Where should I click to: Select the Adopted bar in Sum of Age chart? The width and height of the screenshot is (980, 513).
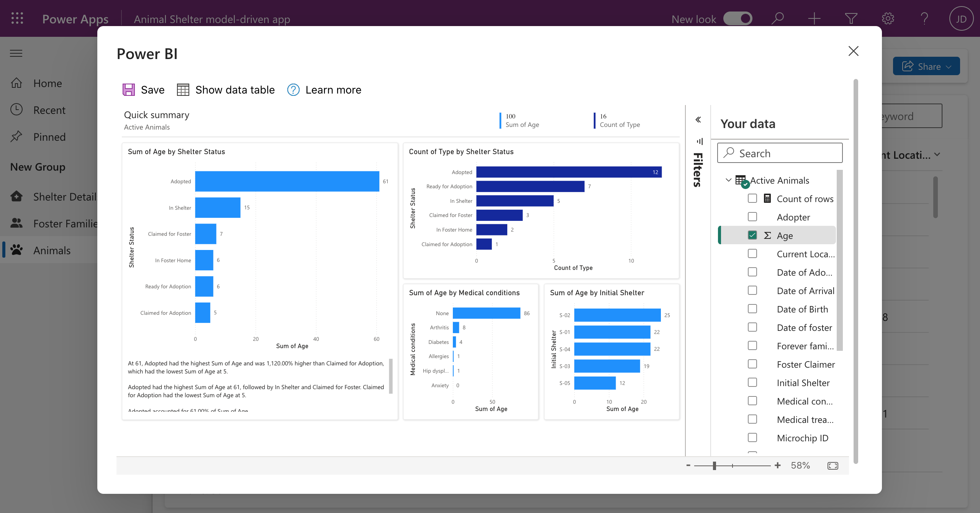point(287,181)
